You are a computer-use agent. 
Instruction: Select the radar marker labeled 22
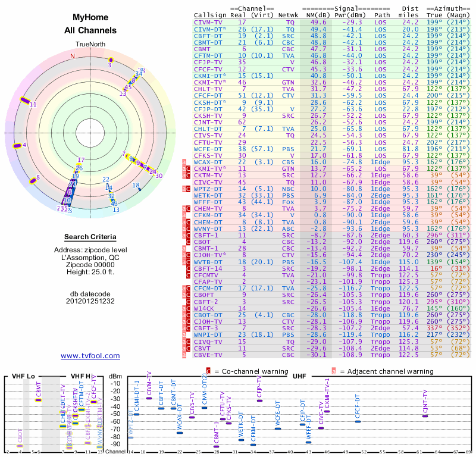click(x=107, y=185)
